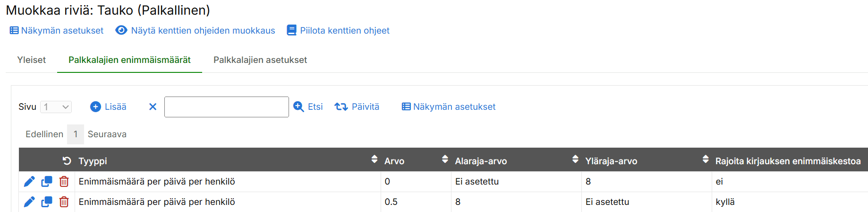The height and width of the screenshot is (212, 868).
Task: Sort table by Arvo column arrows
Action: coord(445,159)
